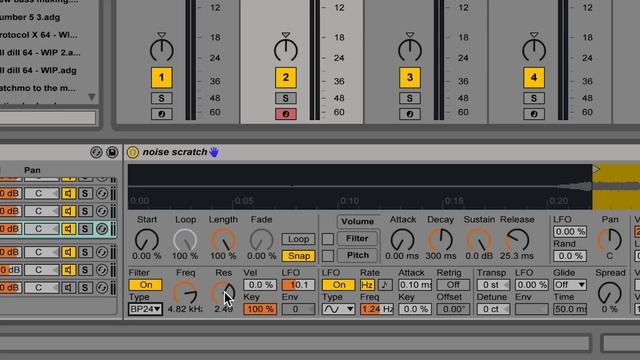Solo track 1
The height and width of the screenshot is (360, 640).
pyautogui.click(x=162, y=98)
